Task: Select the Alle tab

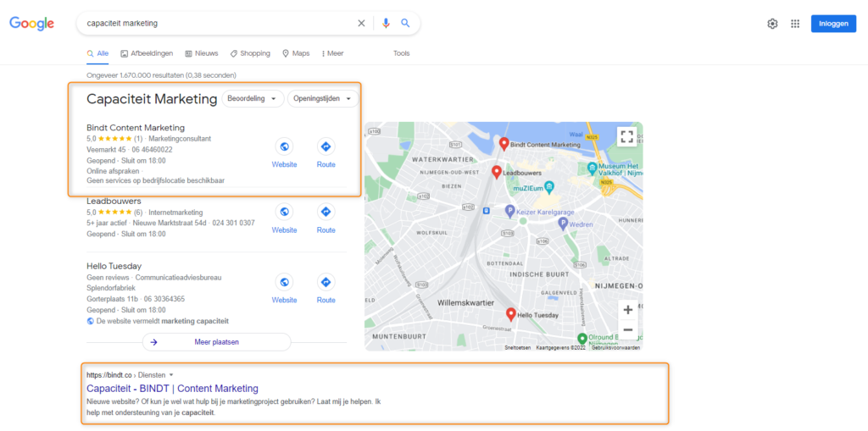Action: [x=98, y=53]
